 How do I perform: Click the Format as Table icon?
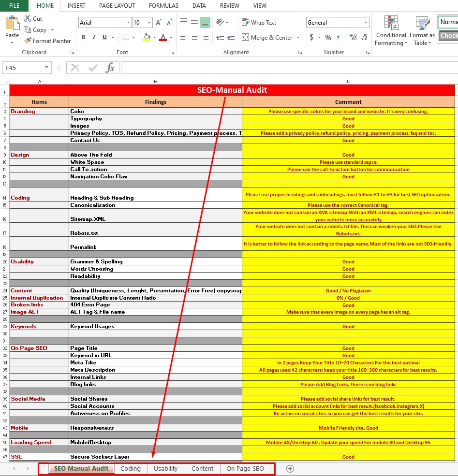(x=422, y=30)
